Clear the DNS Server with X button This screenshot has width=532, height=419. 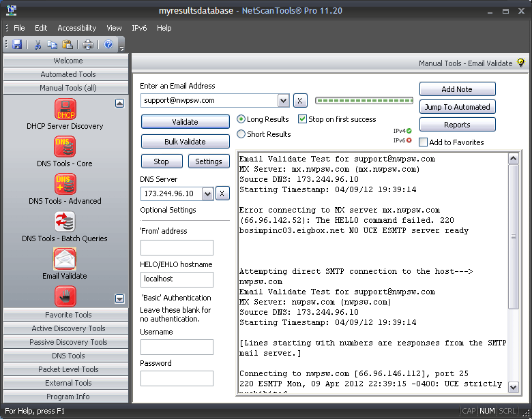(222, 193)
